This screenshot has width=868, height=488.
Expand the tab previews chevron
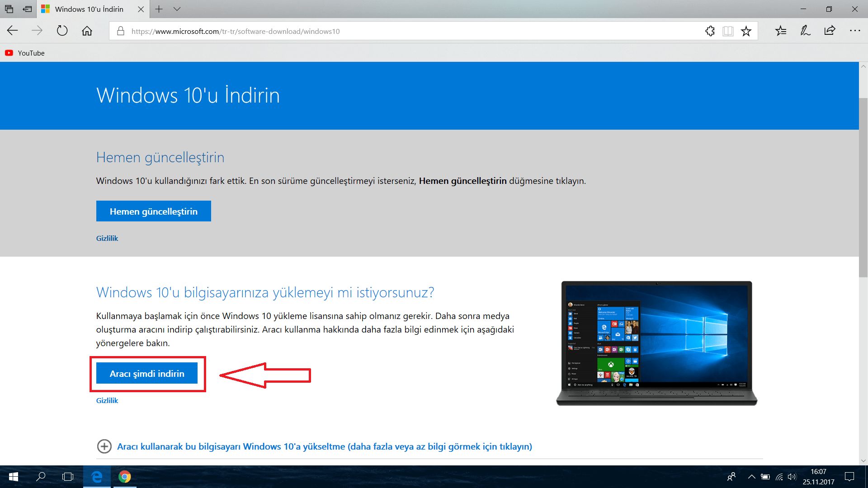point(177,9)
